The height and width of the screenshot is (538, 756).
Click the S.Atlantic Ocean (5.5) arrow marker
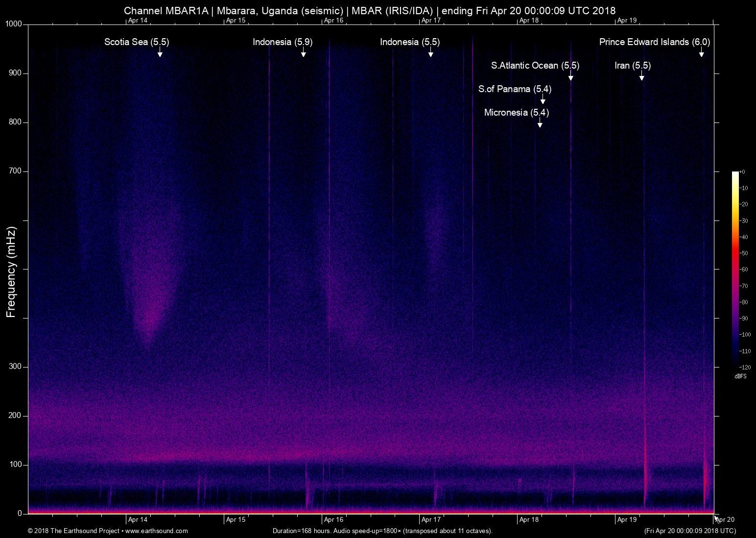click(x=570, y=76)
